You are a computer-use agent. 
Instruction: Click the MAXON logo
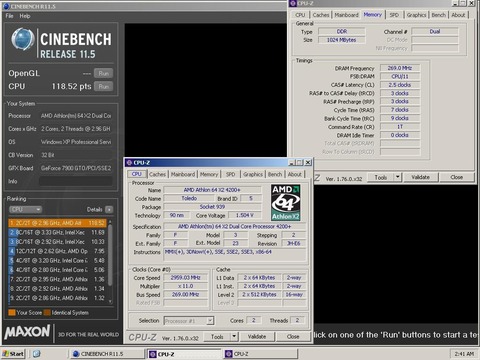[27, 332]
